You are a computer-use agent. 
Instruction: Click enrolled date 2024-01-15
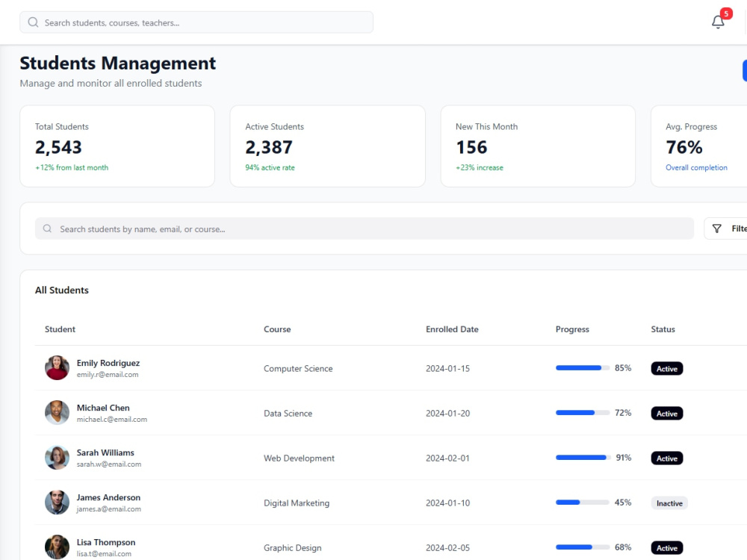point(447,369)
